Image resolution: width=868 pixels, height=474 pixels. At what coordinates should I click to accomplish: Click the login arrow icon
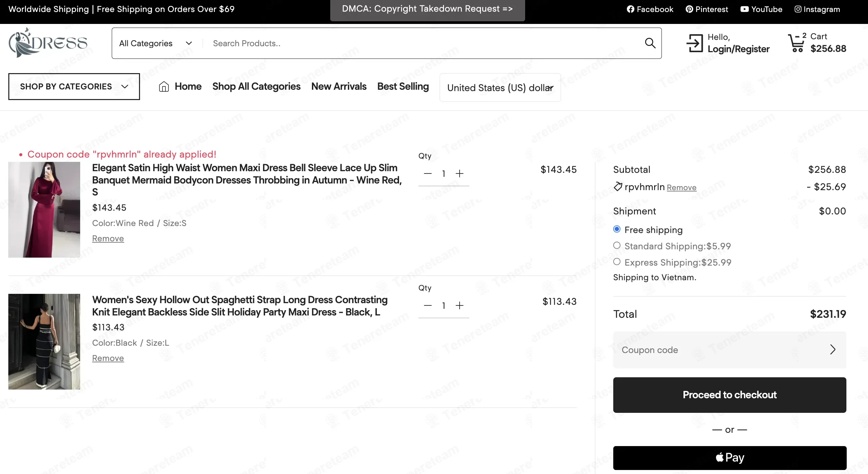pyautogui.click(x=694, y=43)
